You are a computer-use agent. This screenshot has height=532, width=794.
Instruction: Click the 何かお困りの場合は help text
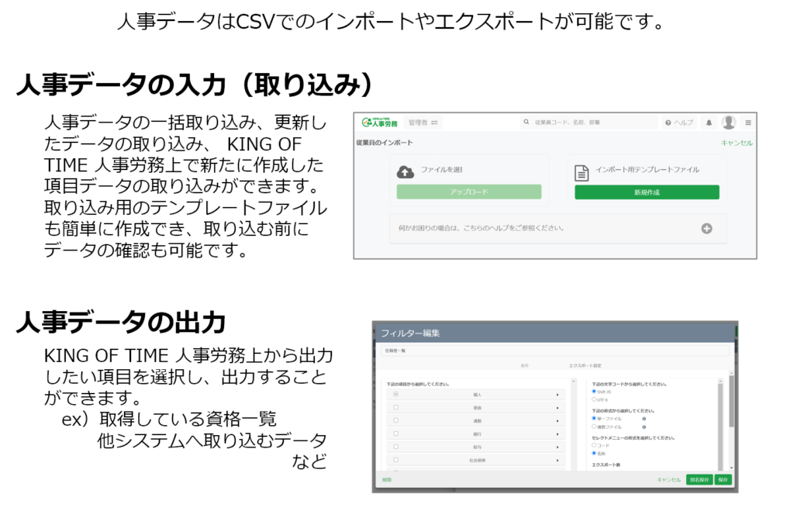(481, 228)
